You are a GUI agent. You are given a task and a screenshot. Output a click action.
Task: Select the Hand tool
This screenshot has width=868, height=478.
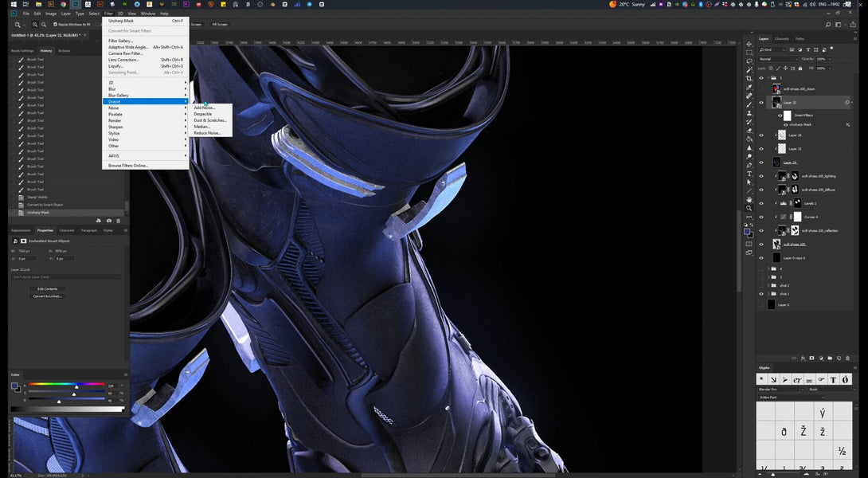pos(749,199)
